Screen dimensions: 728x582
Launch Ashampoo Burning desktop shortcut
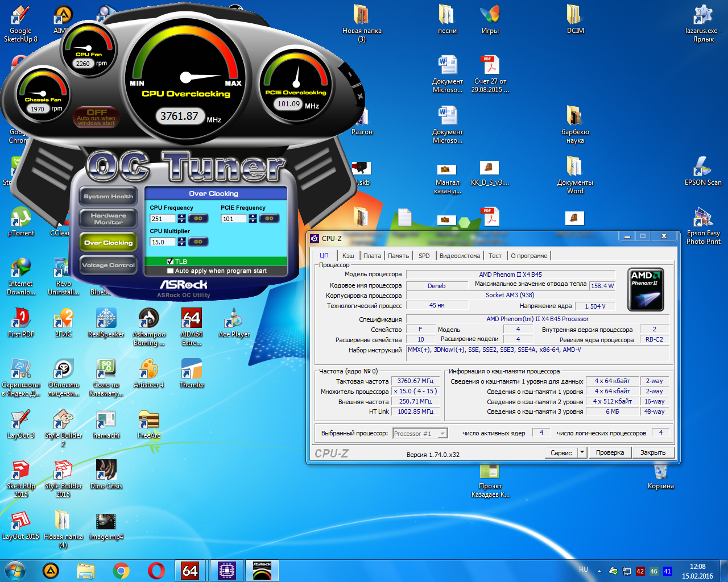[x=149, y=327]
